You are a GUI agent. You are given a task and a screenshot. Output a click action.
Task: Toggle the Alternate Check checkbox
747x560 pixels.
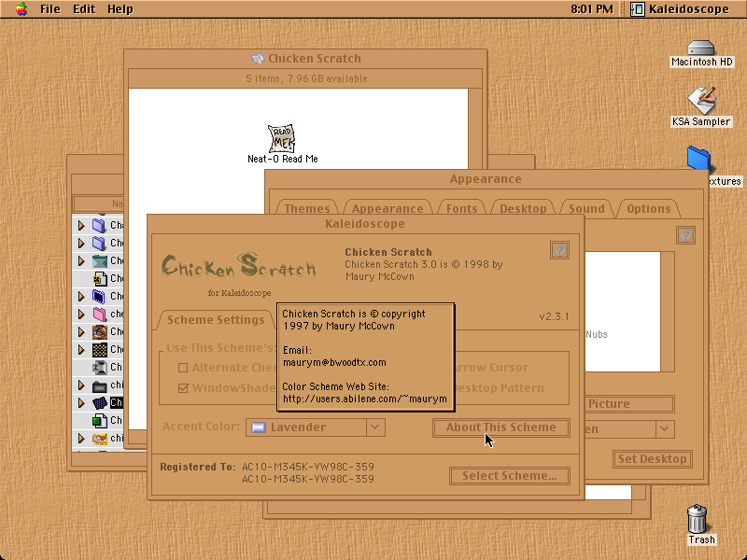(183, 368)
